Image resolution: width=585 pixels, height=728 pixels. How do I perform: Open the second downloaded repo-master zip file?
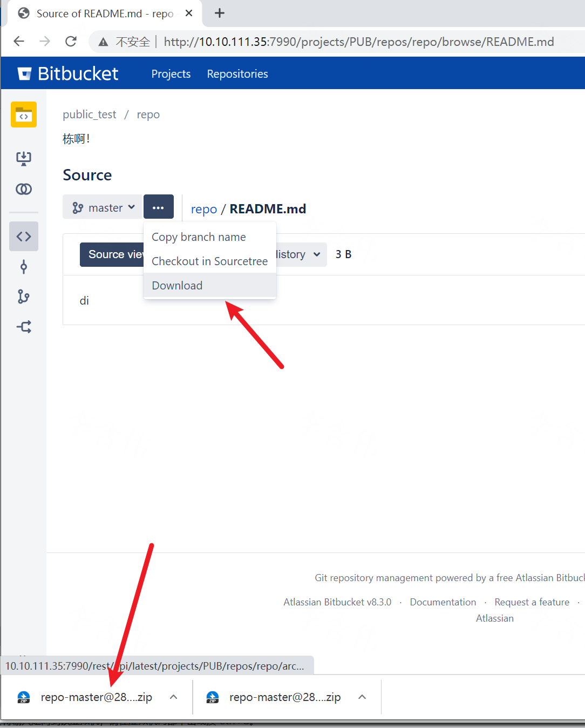pyautogui.click(x=285, y=697)
